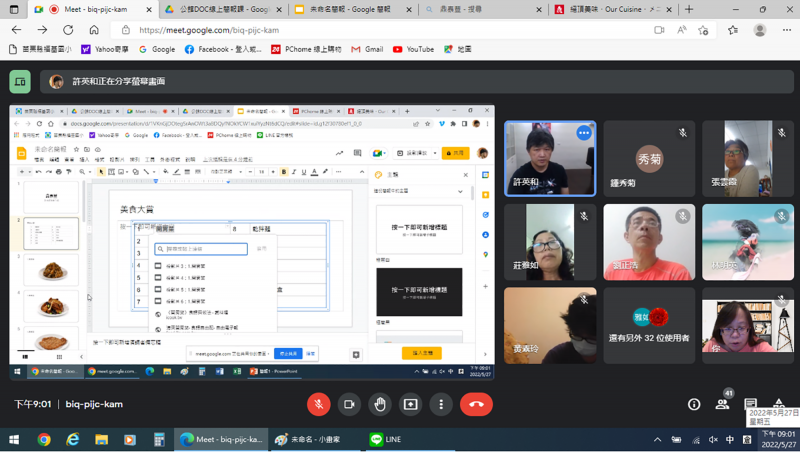View site information via the lock icon
The image size is (800, 459).
126,30
